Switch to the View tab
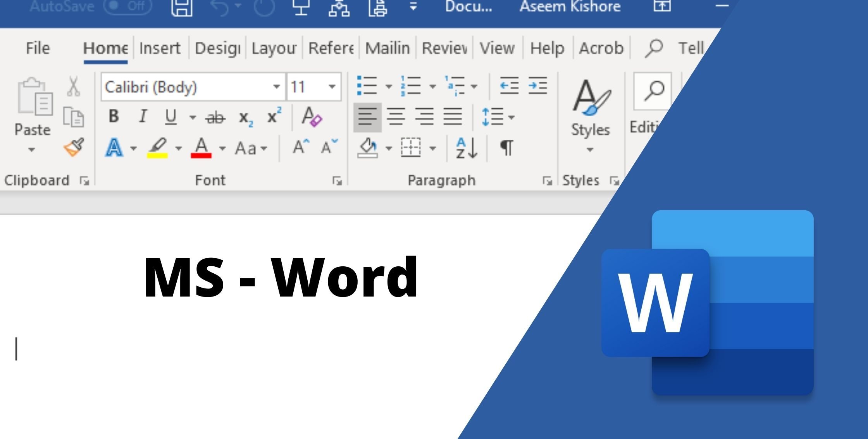 pos(497,48)
